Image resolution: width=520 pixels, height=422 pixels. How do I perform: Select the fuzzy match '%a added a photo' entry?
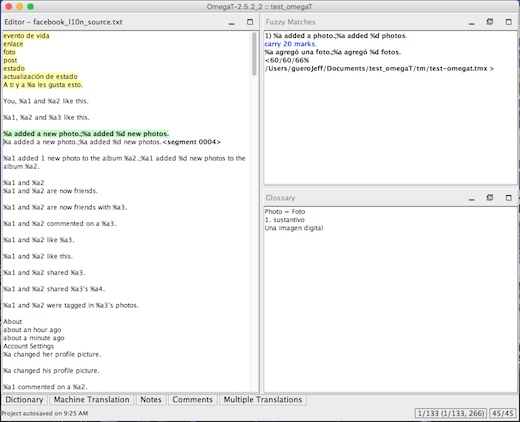(336, 36)
